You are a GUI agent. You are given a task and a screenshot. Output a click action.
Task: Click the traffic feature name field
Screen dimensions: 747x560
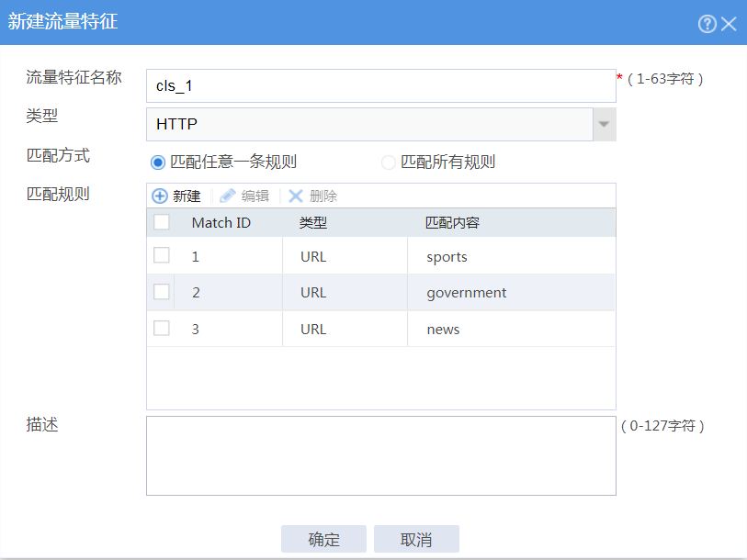pos(380,86)
